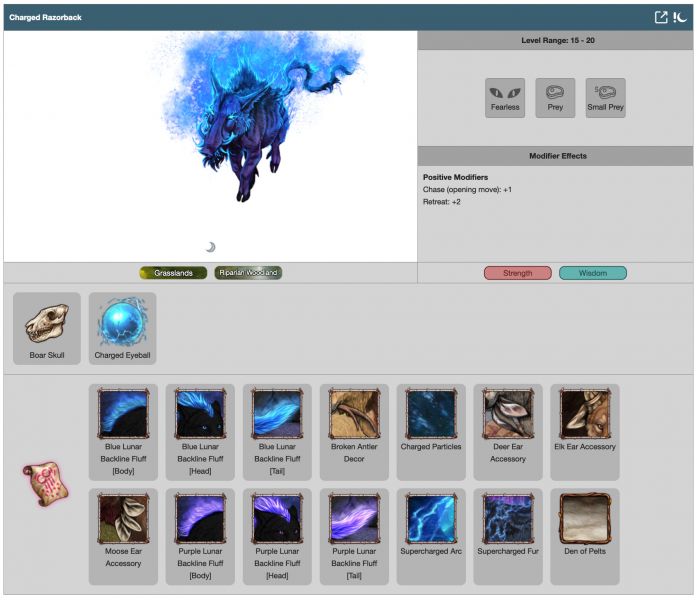Select the red Strength stat badge
The image size is (697, 600).
pos(517,273)
